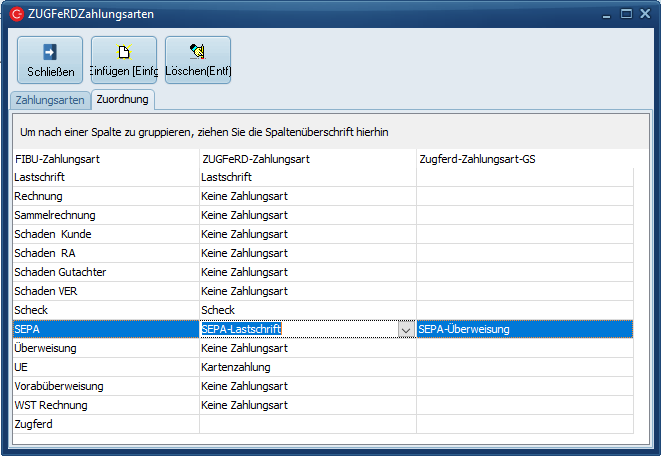Click the red app logo in title bar
661x456 pixels.
tap(17, 14)
